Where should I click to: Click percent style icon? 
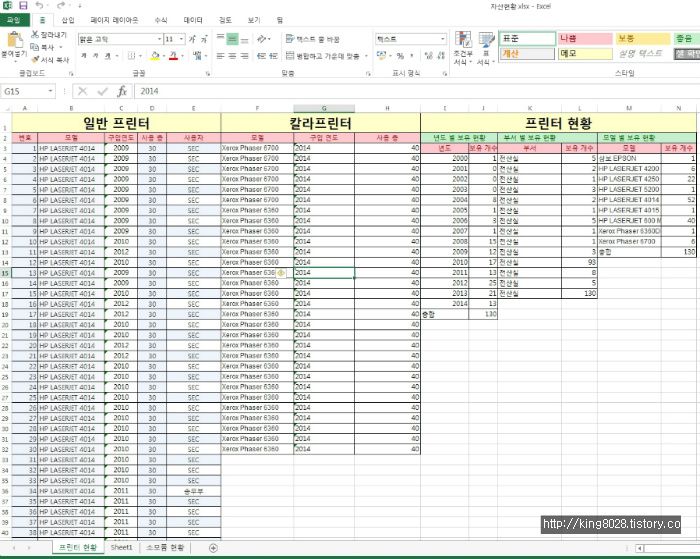point(400,56)
